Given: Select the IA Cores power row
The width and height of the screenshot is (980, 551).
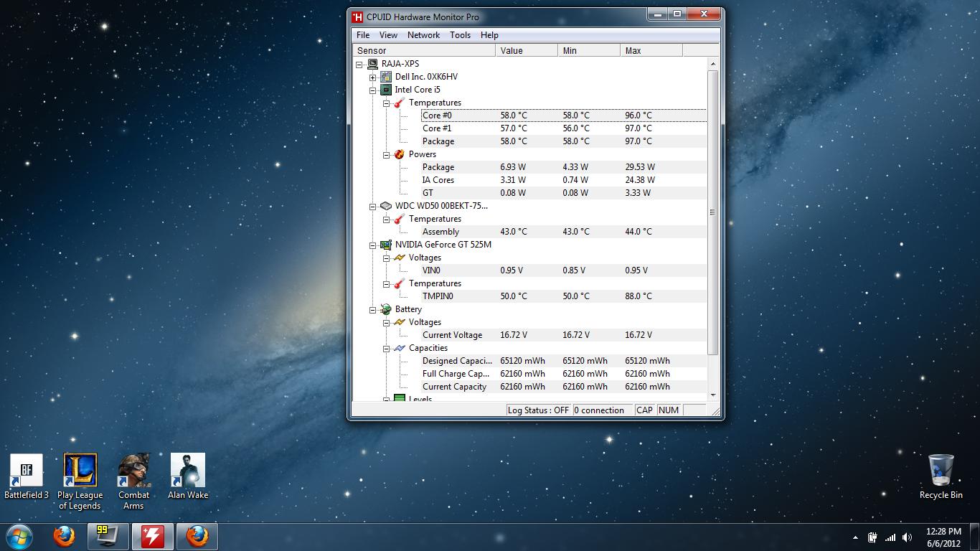Looking at the screenshot, I should (x=564, y=180).
